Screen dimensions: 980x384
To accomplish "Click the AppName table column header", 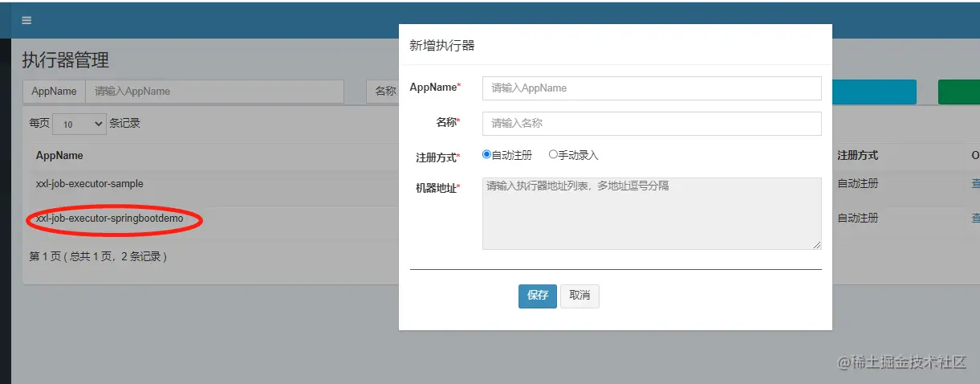I will click(59, 156).
